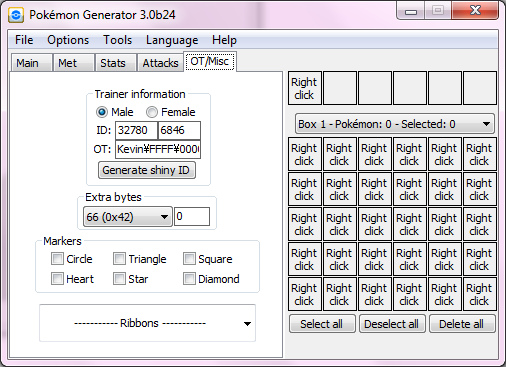Switch to the Main tab

(31, 63)
